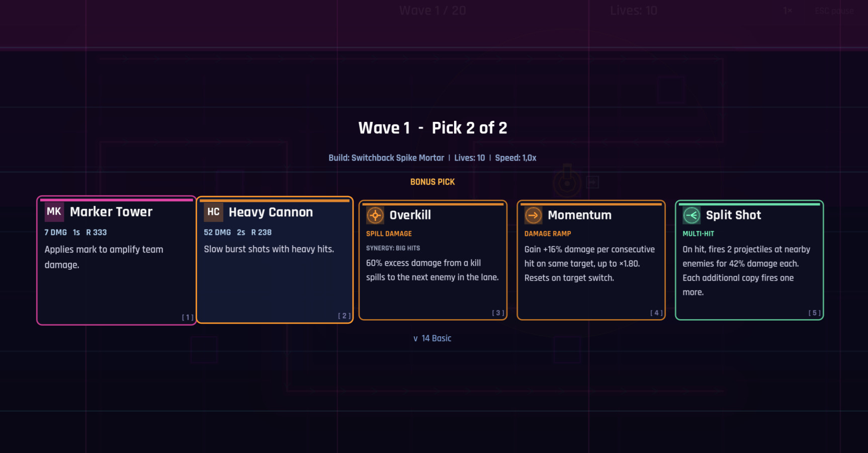
Task: Click the ESC pause label
Action: click(x=834, y=11)
